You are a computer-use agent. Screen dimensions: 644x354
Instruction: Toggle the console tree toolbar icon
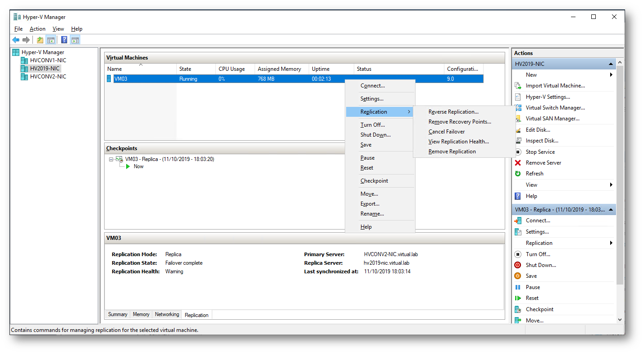click(x=50, y=40)
